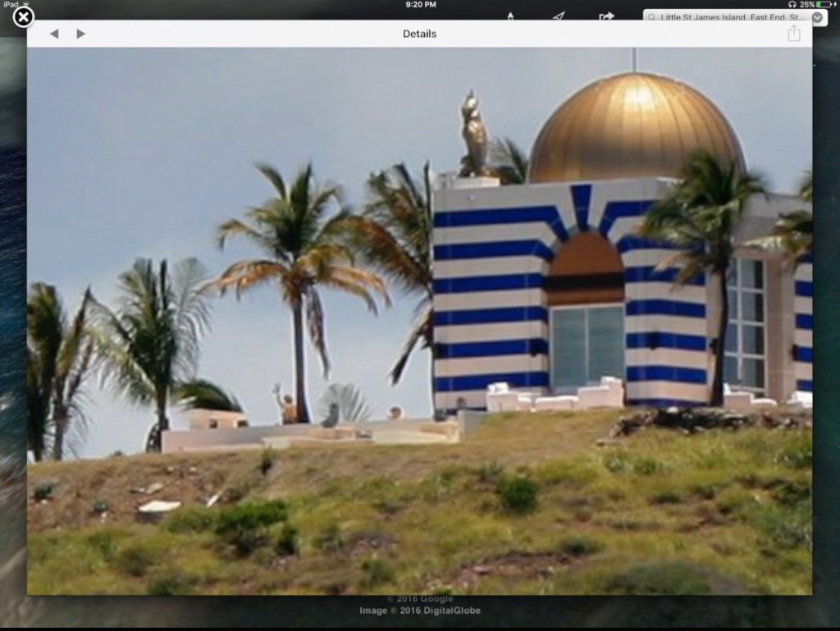Image resolution: width=840 pixels, height=631 pixels.
Task: Tap the magnifier icon in search box
Action: [651, 17]
